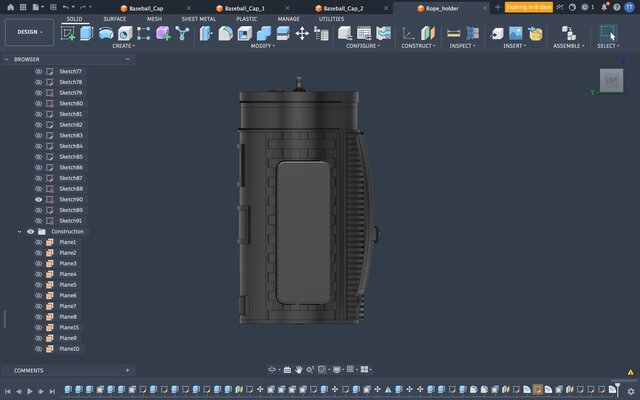Select the Midplane construct tool
Viewport: 640px width, 400px height.
pyautogui.click(x=428, y=33)
